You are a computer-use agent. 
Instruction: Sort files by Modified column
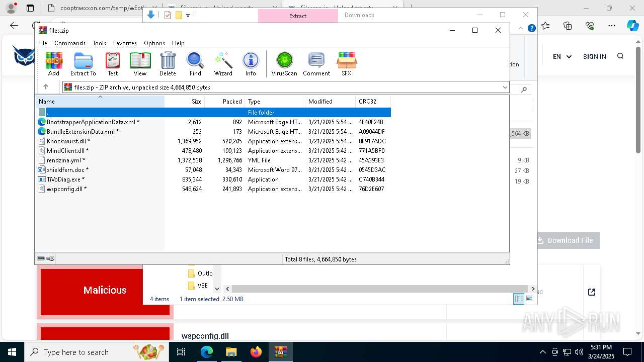coord(330,102)
